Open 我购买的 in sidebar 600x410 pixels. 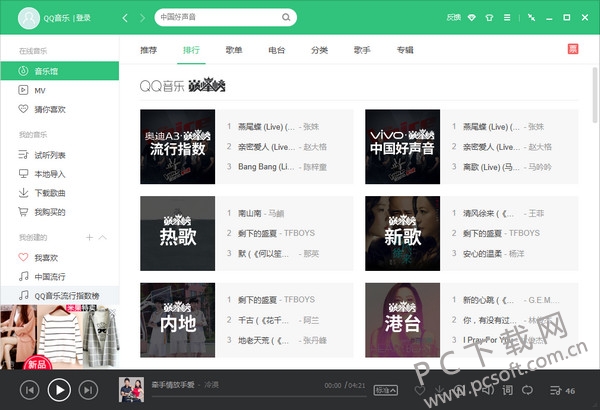click(x=60, y=212)
